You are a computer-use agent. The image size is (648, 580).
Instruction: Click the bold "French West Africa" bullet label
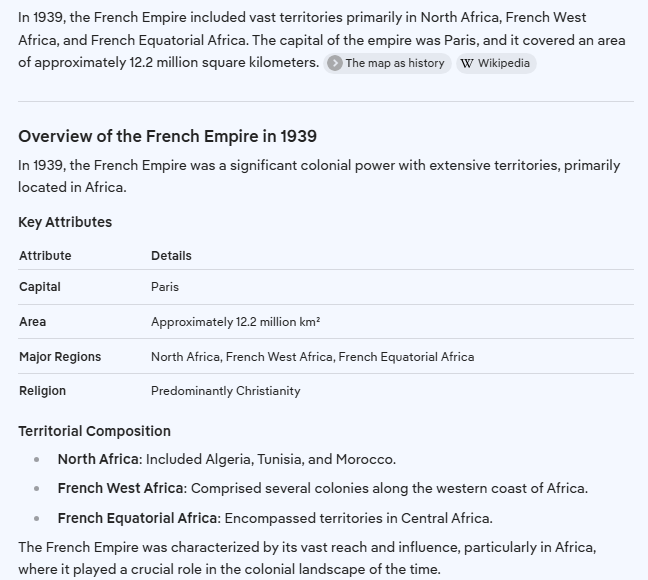coord(120,488)
